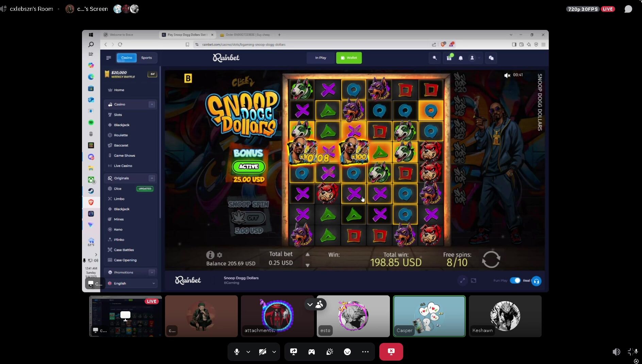Collapse the Casino sidebar section
Viewport: 642px width, 364px height.
[x=152, y=104]
